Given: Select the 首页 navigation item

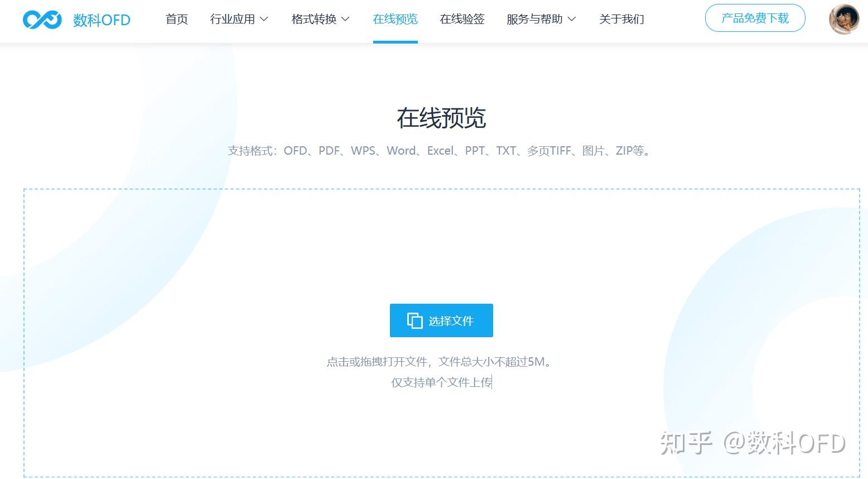Looking at the screenshot, I should (176, 18).
